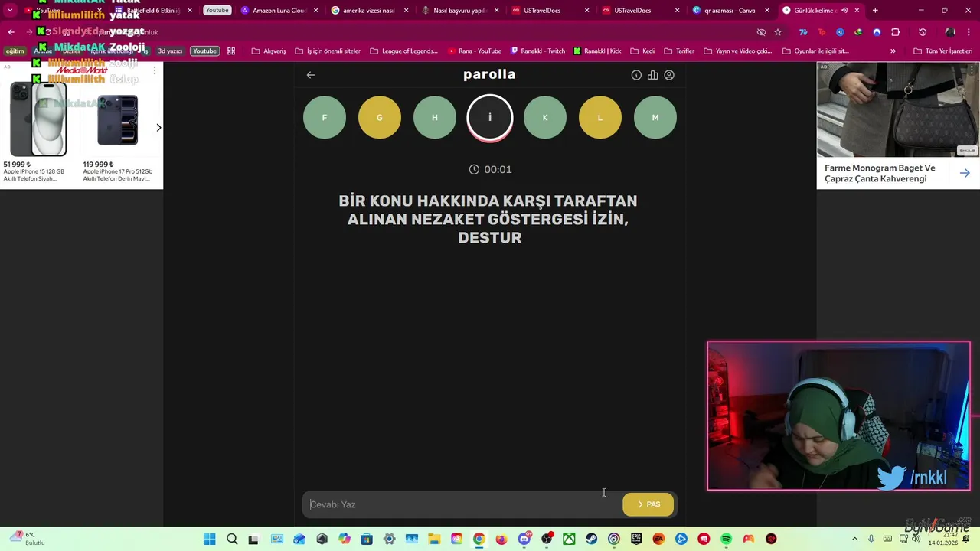980x551 pixels.
Task: Open Settings gear from the taskbar
Action: pyautogui.click(x=389, y=539)
